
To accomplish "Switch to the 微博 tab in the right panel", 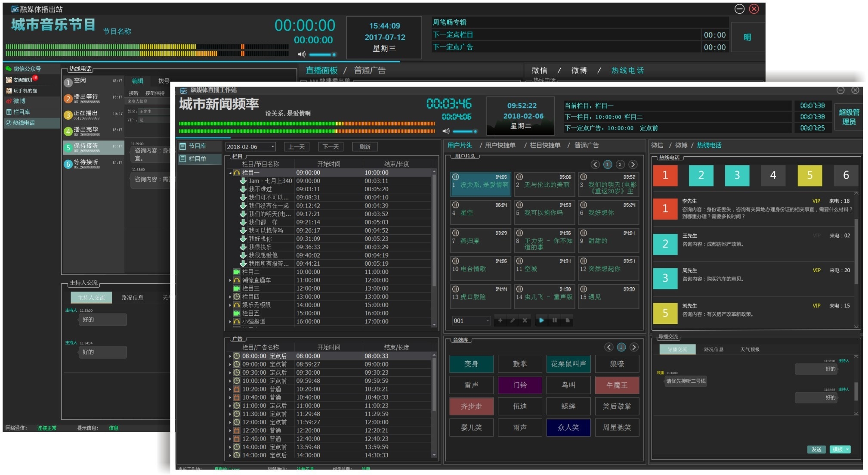I will click(x=681, y=146).
